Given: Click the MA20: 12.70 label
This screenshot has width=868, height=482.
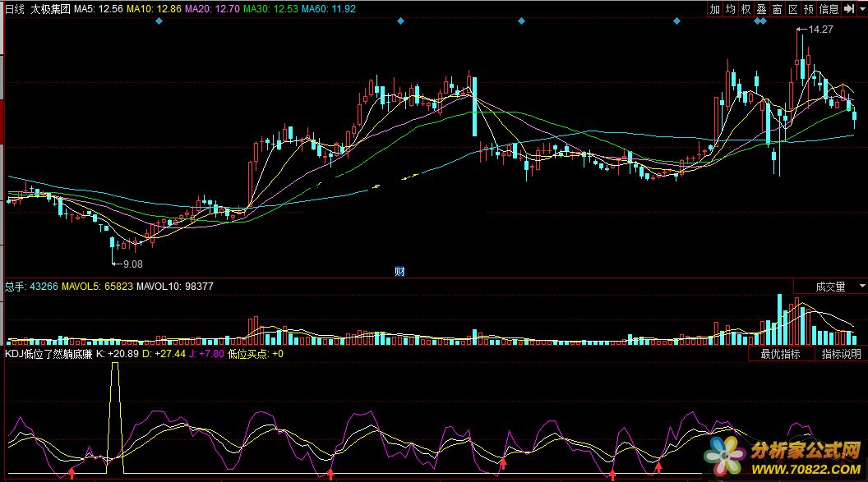Looking at the screenshot, I should pos(213,9).
